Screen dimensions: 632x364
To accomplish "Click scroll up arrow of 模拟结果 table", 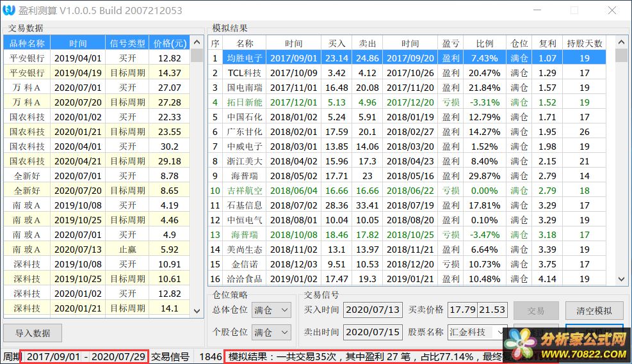I will tap(622, 42).
